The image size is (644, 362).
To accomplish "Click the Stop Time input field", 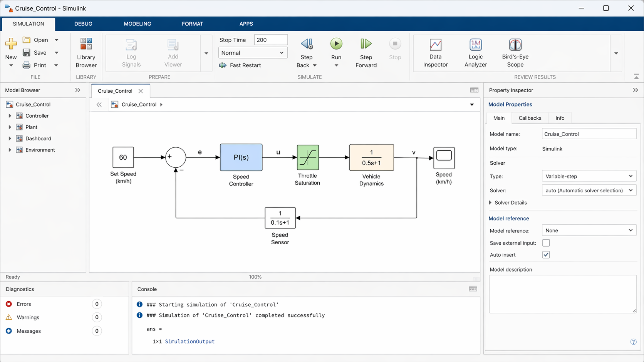I will pos(271,40).
